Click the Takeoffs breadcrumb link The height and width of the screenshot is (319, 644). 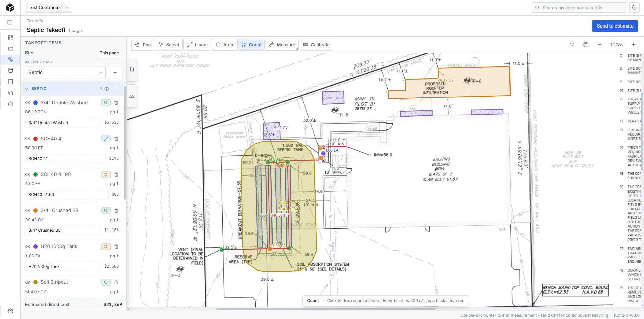[35, 21]
